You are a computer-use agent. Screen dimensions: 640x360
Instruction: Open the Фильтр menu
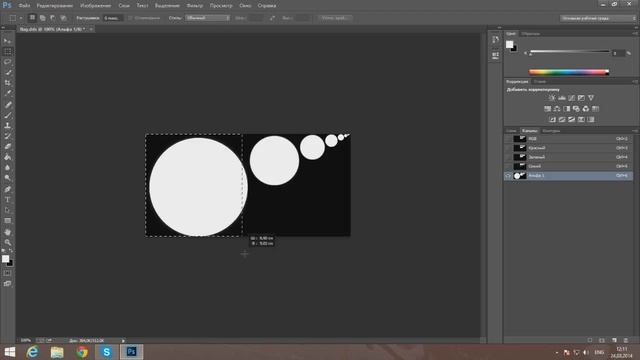[x=195, y=6]
